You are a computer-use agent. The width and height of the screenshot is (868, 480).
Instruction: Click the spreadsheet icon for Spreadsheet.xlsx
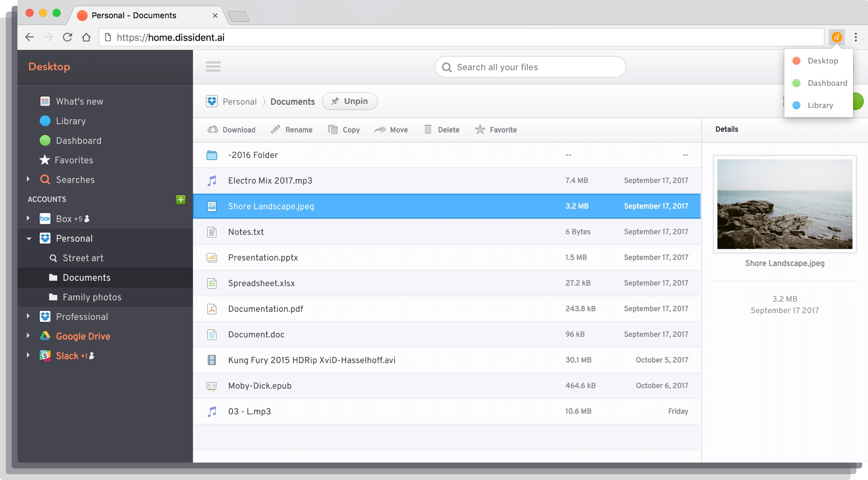[212, 283]
